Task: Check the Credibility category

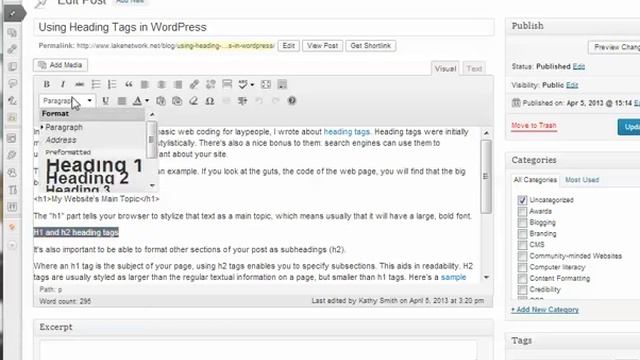Action: (522, 289)
